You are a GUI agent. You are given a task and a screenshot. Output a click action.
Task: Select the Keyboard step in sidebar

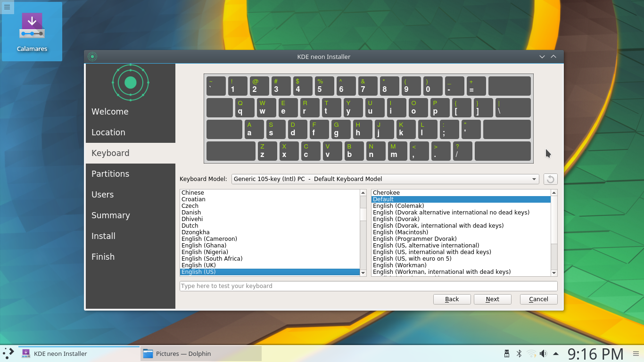click(131, 153)
